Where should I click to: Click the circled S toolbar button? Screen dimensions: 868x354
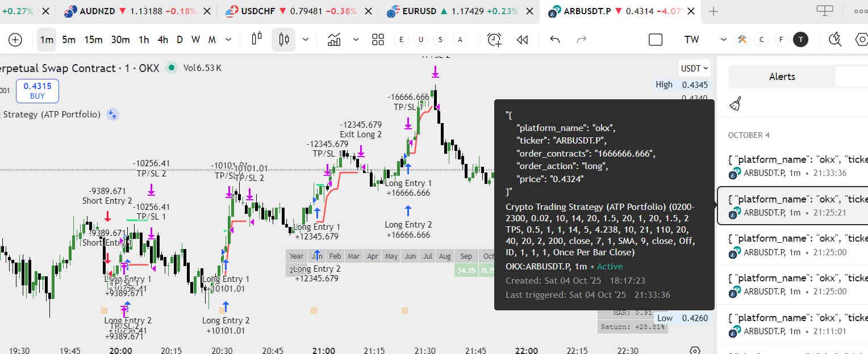(x=440, y=40)
